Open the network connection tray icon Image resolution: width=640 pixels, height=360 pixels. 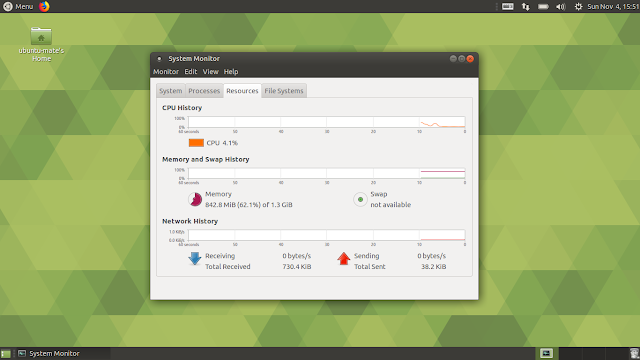coord(525,7)
